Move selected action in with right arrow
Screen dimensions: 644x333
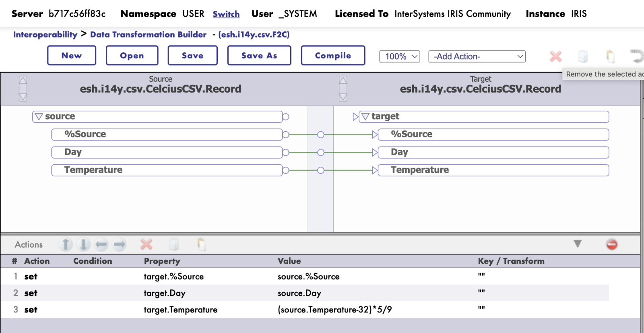119,244
